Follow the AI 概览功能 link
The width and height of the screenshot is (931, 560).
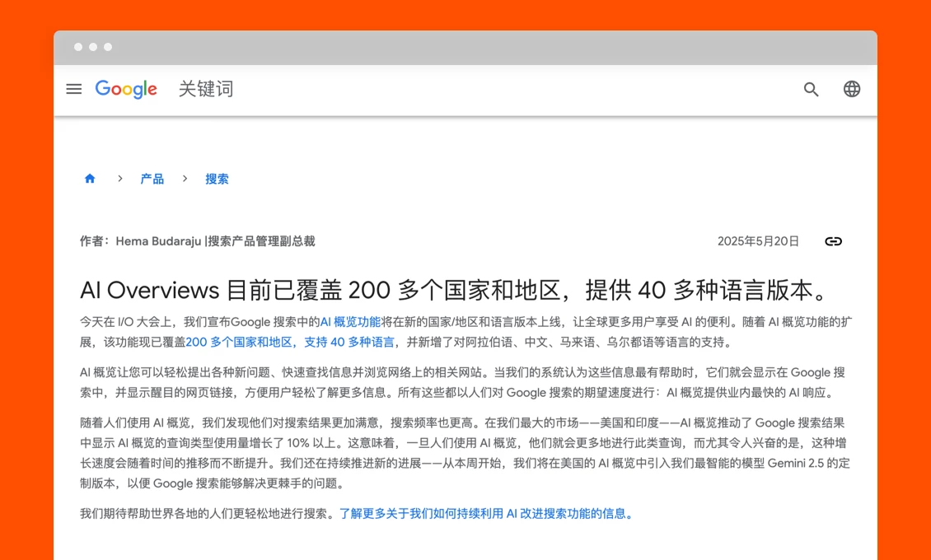click(x=350, y=322)
